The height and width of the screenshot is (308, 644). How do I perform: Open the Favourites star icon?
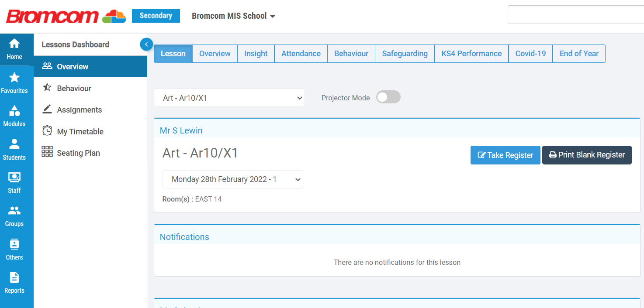[14, 81]
